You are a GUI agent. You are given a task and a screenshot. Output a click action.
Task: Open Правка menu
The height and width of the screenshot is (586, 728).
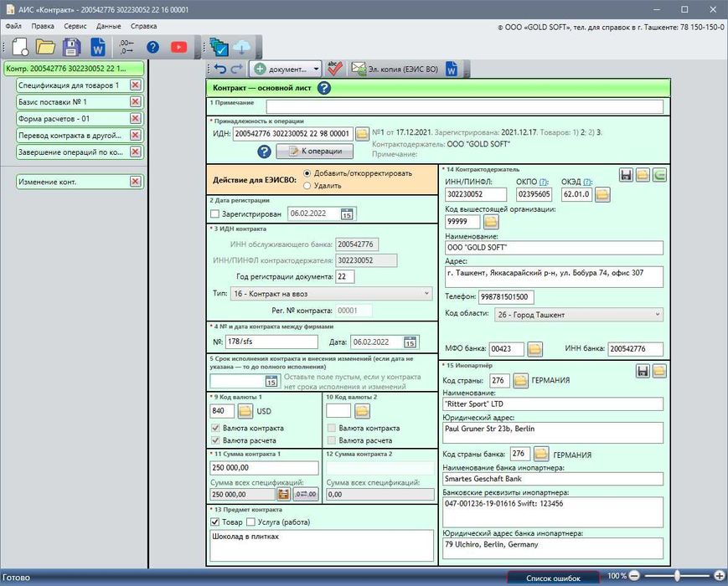point(43,26)
